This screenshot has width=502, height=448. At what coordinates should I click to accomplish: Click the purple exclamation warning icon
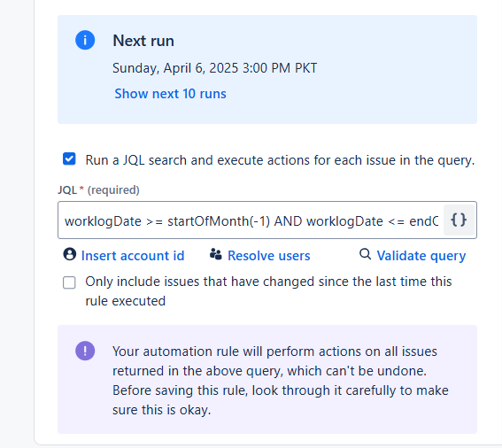[x=85, y=351]
